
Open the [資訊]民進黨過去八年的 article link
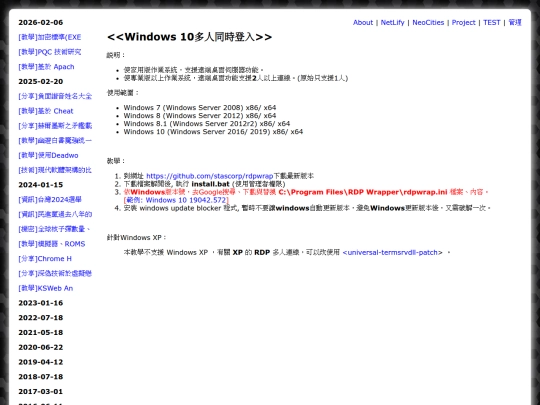(x=55, y=215)
